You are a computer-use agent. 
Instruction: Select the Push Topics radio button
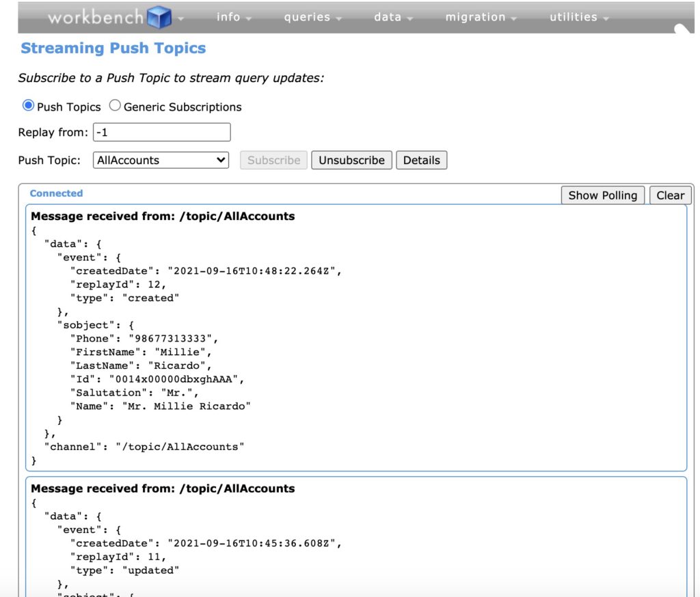pyautogui.click(x=27, y=105)
